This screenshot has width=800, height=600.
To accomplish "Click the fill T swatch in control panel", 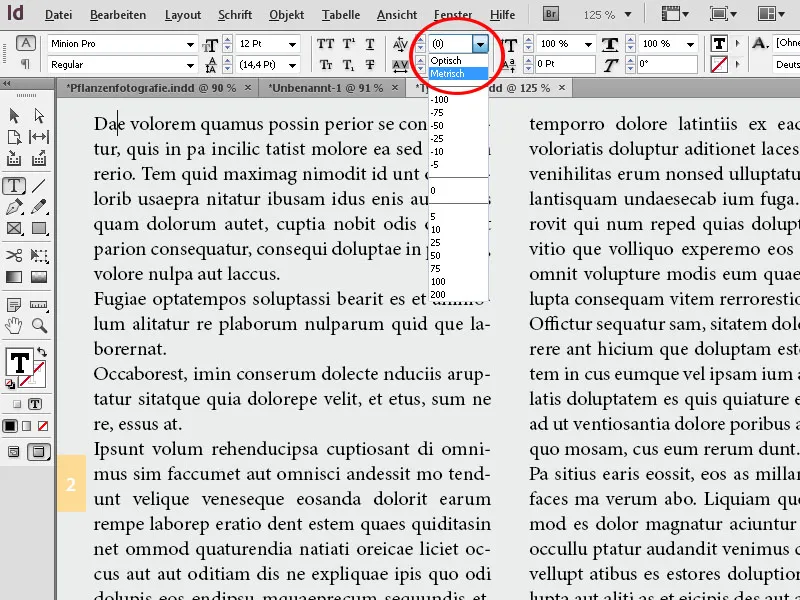I will (x=719, y=44).
